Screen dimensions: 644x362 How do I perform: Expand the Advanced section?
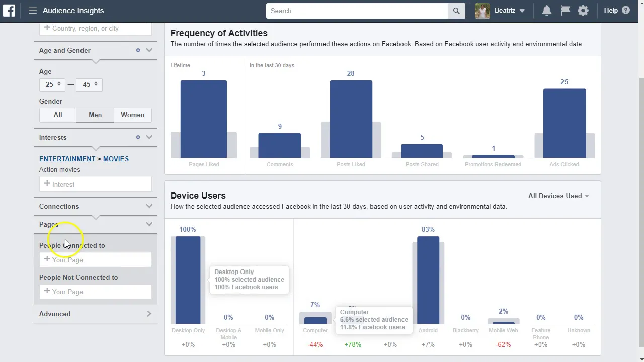click(149, 314)
